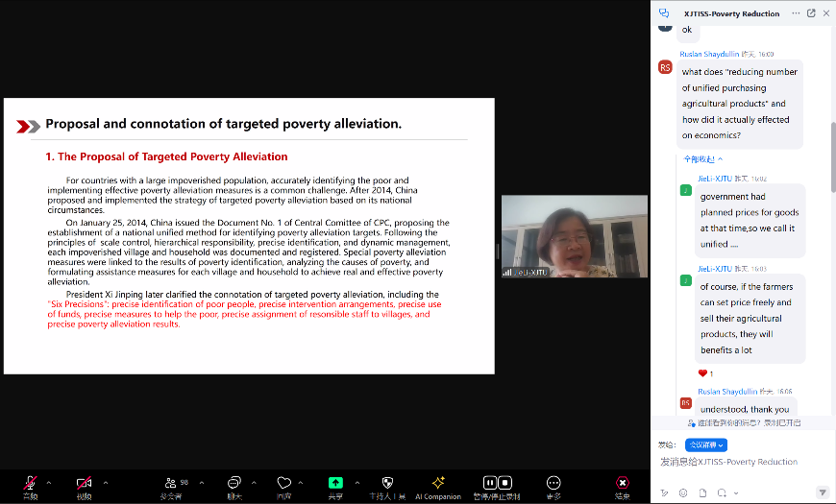Open chat panel ellipsis menu

point(794,13)
